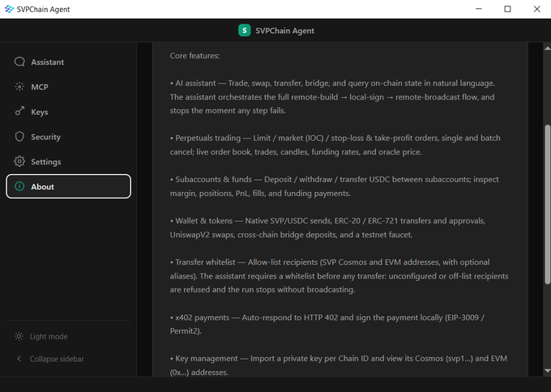Click 'stops the moment any step fails.' text
This screenshot has height=392, width=551.
[x=228, y=111]
